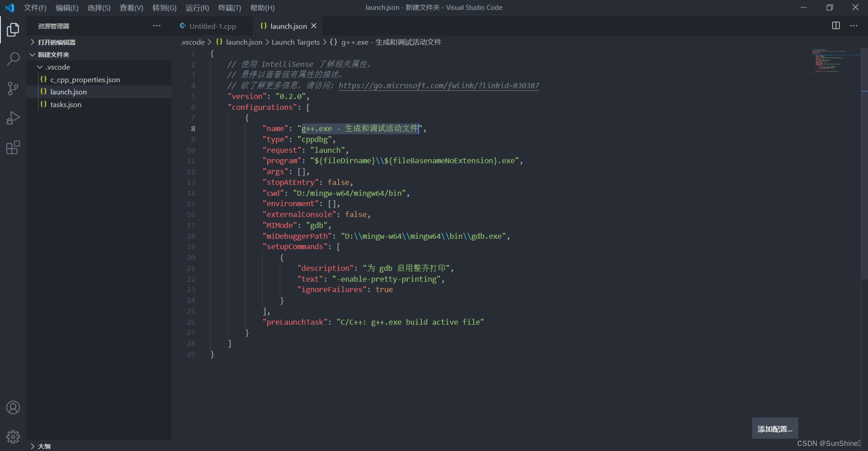Open the Search view in activity bar

[x=13, y=59]
